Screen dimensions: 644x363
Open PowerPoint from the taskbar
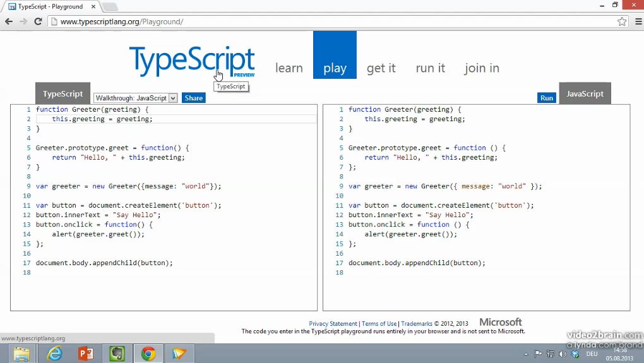85,354
